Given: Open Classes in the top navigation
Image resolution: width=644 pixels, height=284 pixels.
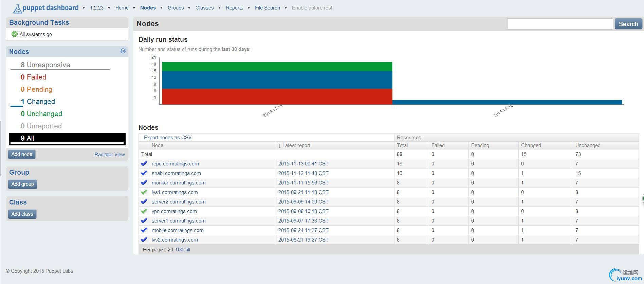Looking at the screenshot, I should click(x=205, y=8).
